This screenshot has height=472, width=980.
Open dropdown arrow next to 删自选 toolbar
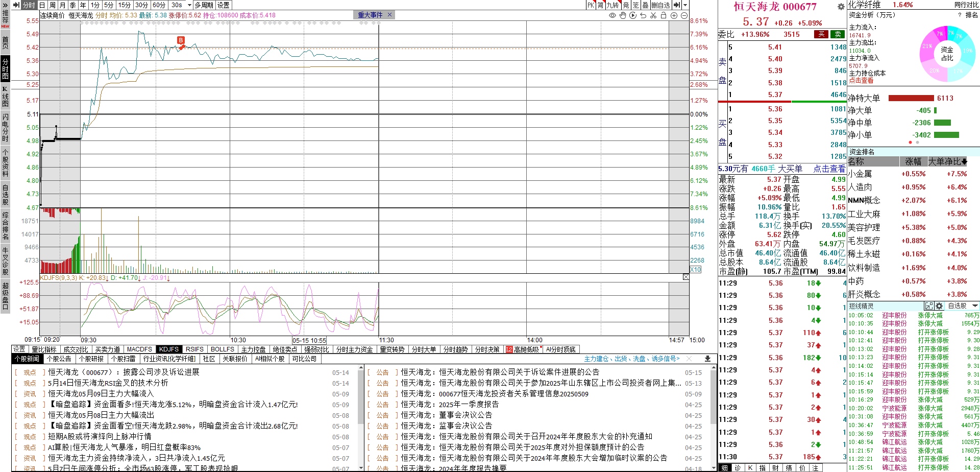tap(685, 5)
